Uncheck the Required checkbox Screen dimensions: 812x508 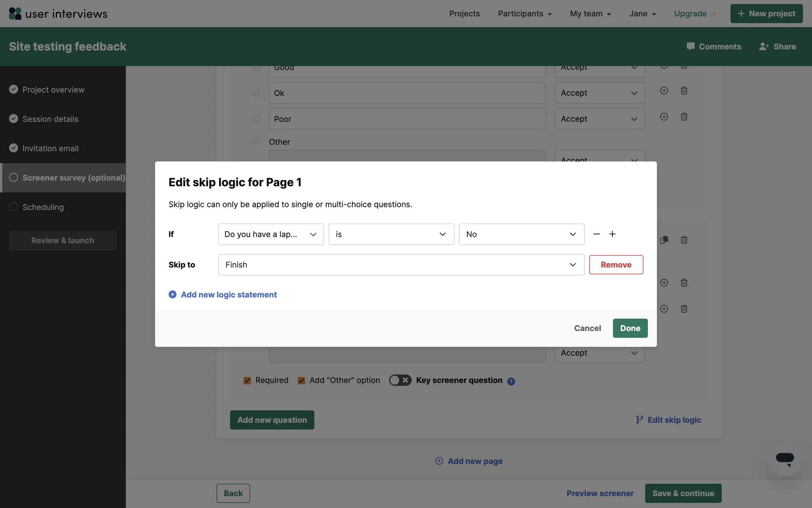point(247,381)
